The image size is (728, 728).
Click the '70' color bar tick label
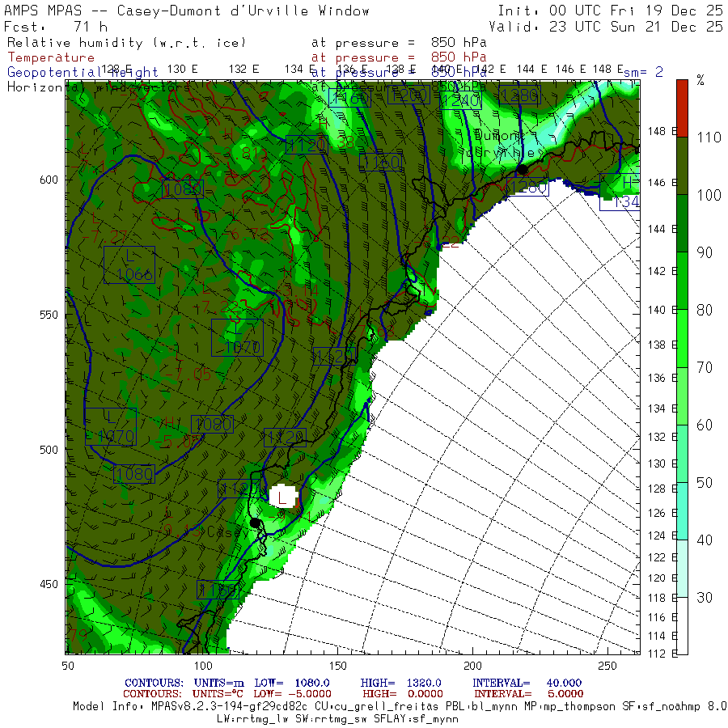[705, 367]
